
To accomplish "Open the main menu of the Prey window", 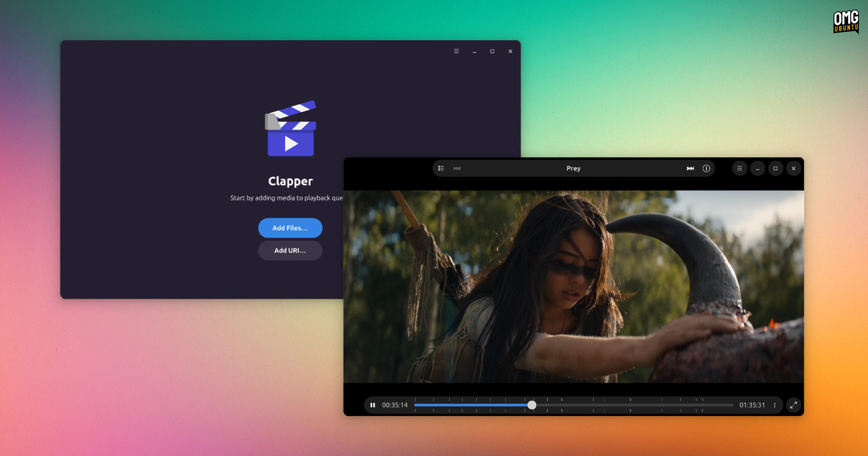I will (x=740, y=168).
